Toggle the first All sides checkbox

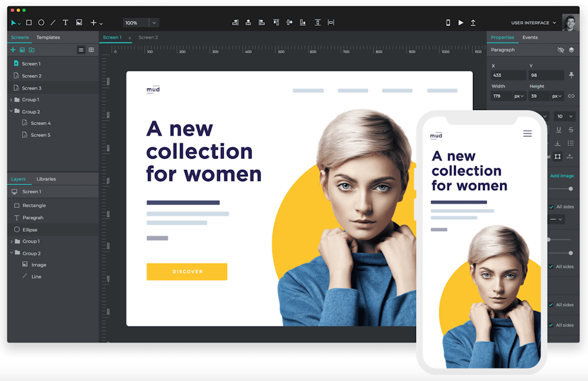(551, 207)
